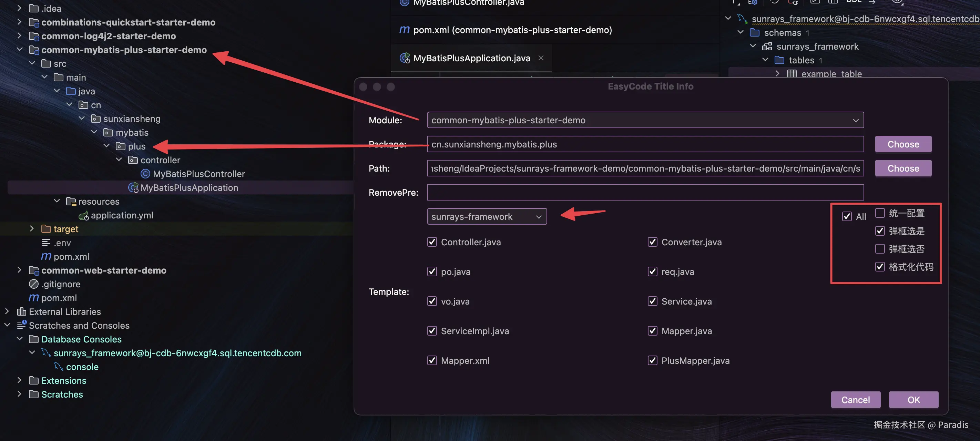Click the .gitignore file icon
The height and width of the screenshot is (441, 980).
point(34,284)
